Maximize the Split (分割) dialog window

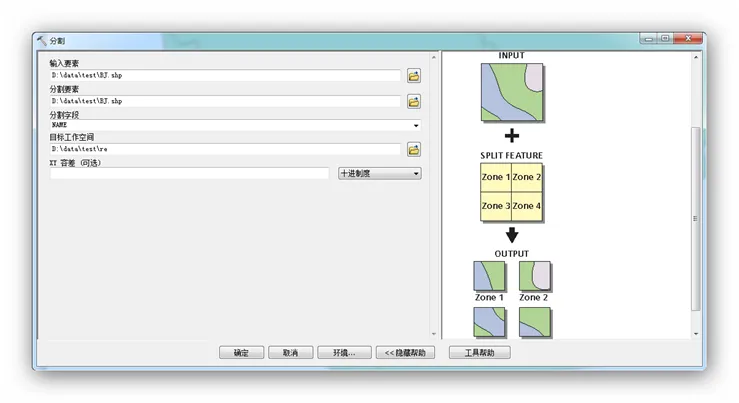664,39
